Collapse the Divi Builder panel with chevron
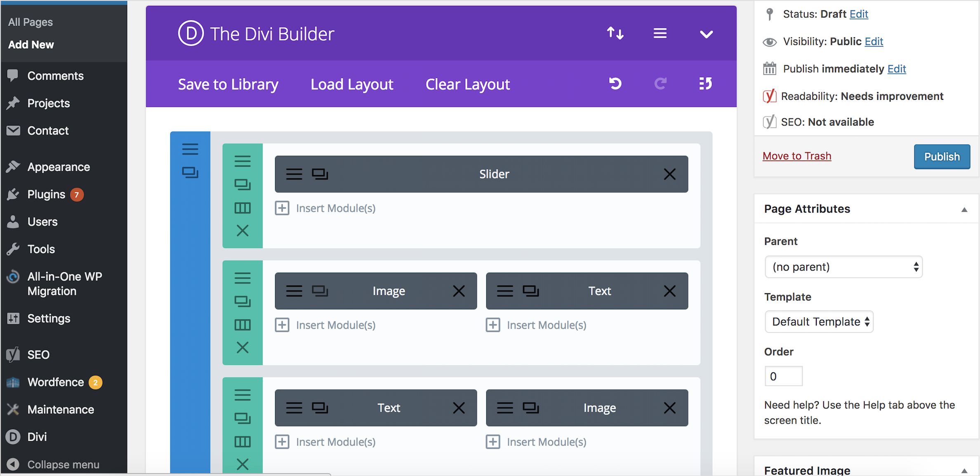 (x=706, y=34)
